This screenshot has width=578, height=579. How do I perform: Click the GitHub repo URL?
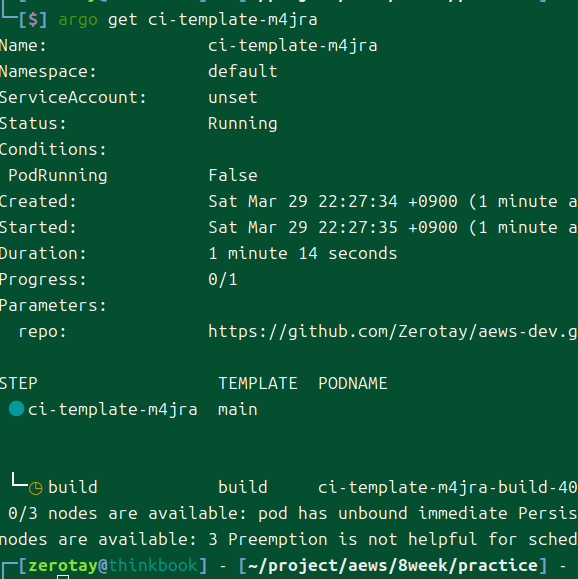[393, 331]
